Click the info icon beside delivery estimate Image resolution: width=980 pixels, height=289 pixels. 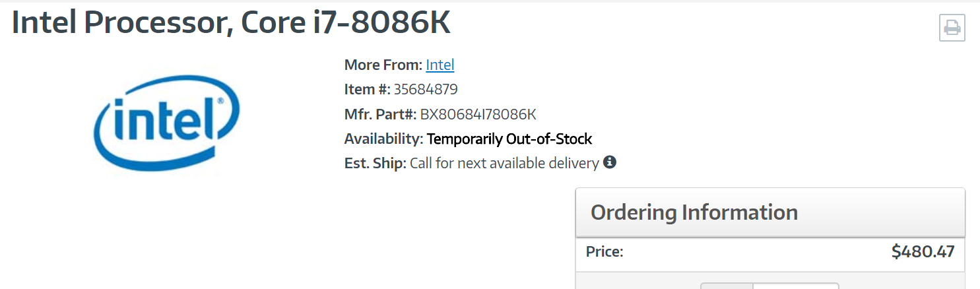610,162
